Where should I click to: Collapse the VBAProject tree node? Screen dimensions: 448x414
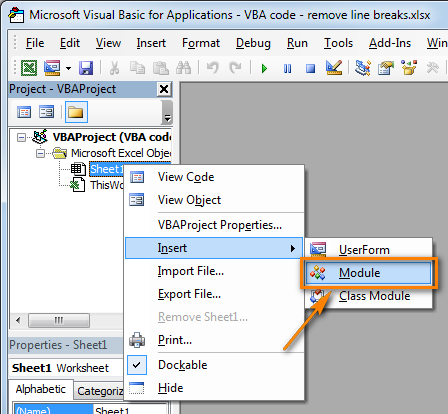[x=21, y=137]
